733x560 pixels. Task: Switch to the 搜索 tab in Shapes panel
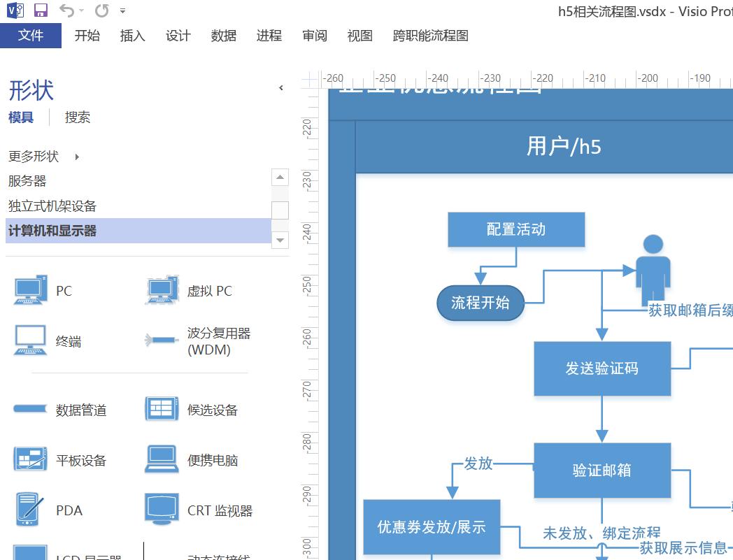click(77, 117)
